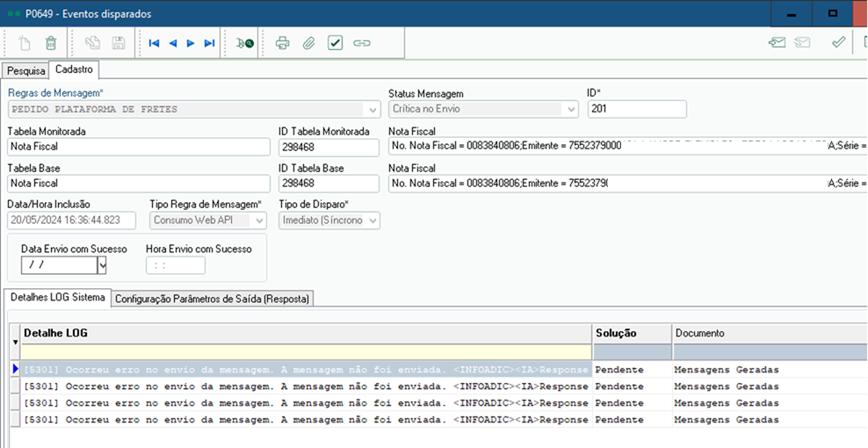Open the Tipo de Disparo dropdown

373,221
